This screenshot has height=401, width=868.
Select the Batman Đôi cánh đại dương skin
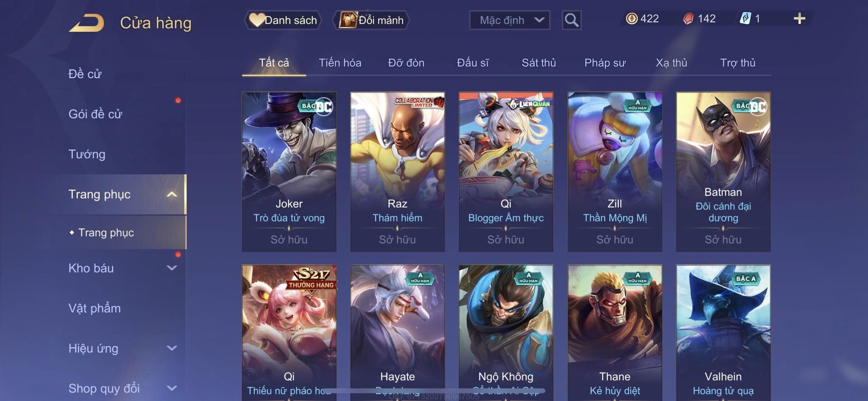(723, 172)
